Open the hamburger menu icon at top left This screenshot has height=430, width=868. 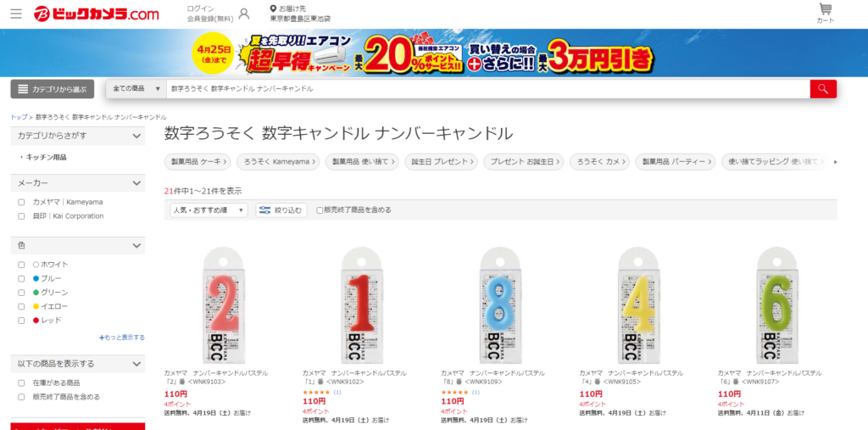16,14
